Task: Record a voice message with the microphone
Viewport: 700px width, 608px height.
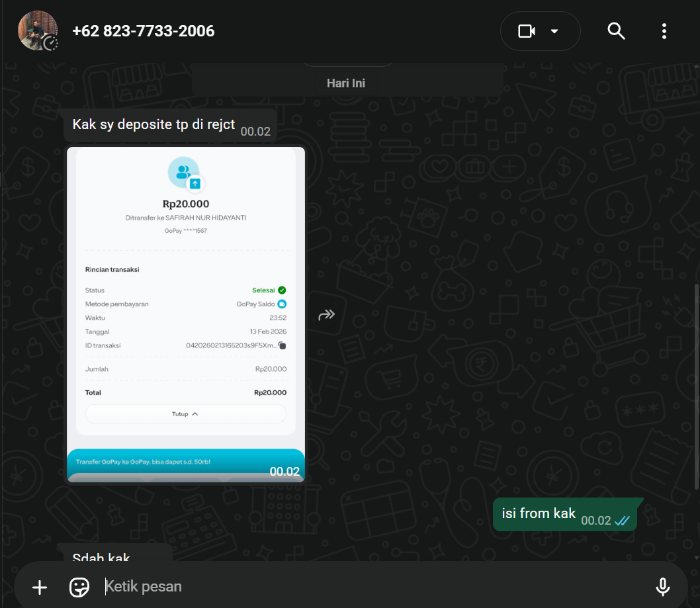Action: 663,587
